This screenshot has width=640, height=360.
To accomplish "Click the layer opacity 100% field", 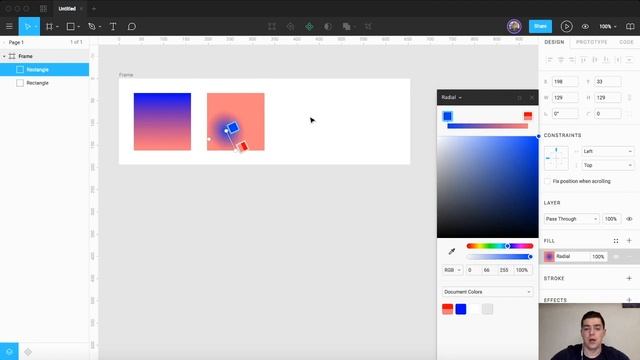I will point(611,219).
